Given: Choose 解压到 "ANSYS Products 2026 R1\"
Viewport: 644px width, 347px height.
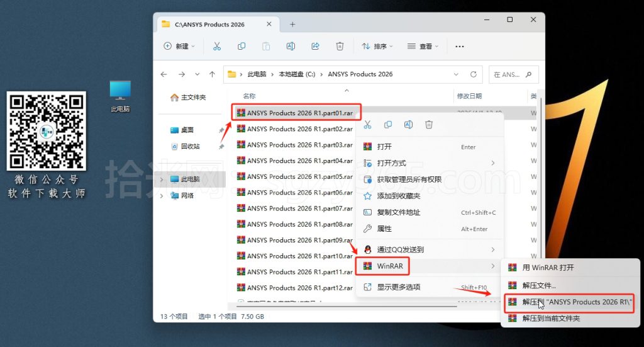Looking at the screenshot, I should coord(570,302).
